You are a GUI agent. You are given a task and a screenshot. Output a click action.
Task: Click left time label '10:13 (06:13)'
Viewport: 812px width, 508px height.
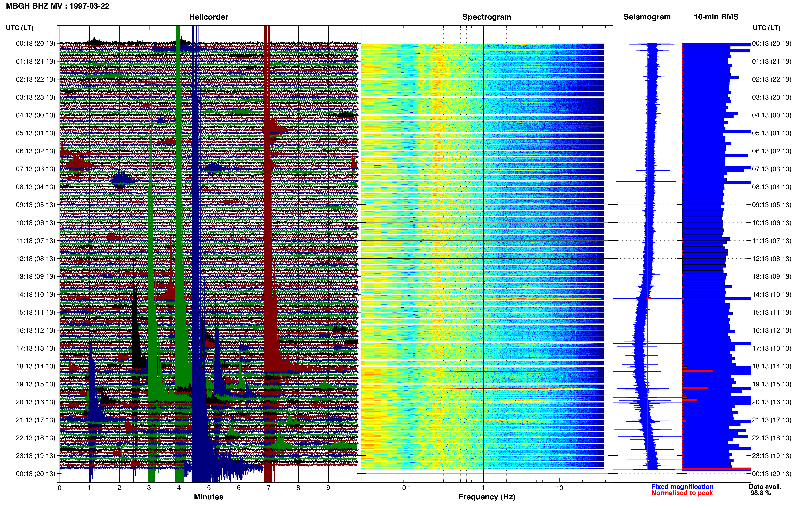36,222
